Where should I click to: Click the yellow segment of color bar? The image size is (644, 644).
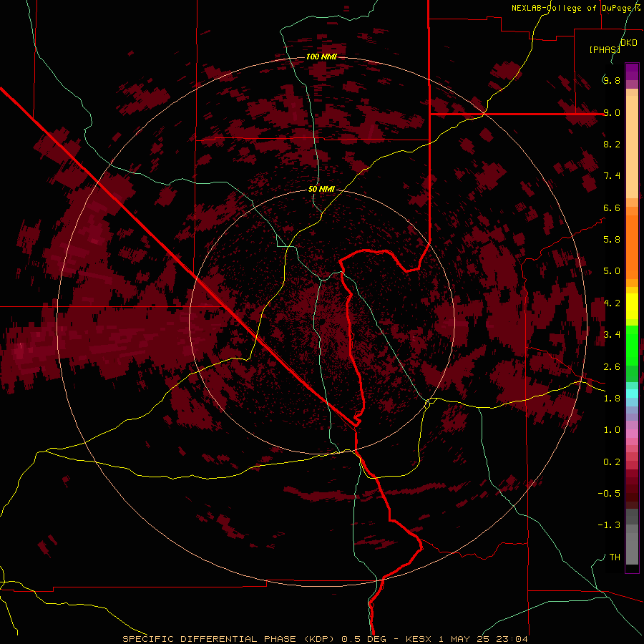point(632,306)
